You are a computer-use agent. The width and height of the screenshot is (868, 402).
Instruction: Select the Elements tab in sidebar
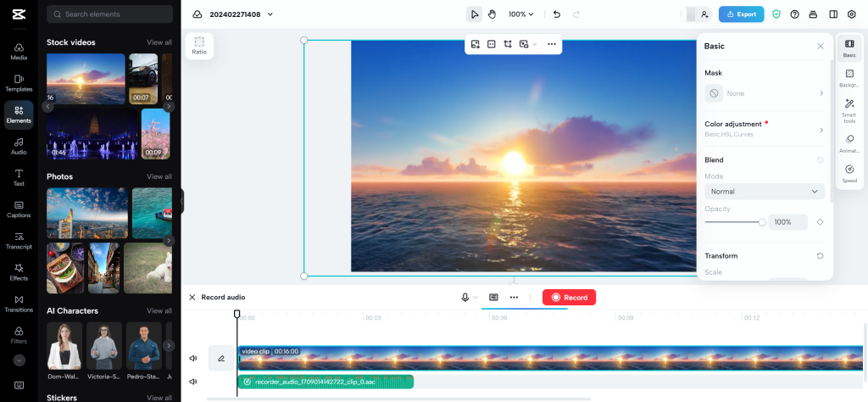pos(19,114)
